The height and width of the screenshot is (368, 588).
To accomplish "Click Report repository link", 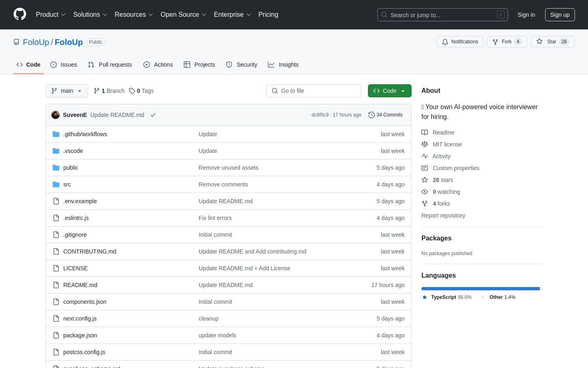I will pyautogui.click(x=443, y=215).
